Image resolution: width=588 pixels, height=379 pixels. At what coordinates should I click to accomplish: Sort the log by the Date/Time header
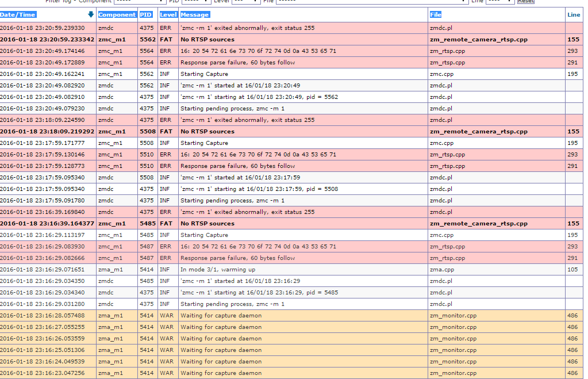tap(18, 14)
